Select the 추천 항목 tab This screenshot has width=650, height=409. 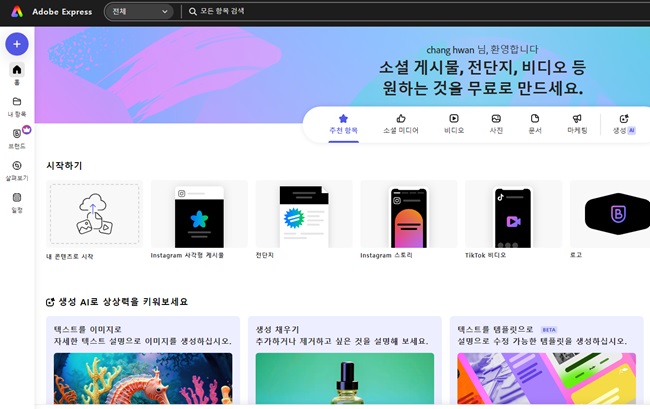click(343, 124)
